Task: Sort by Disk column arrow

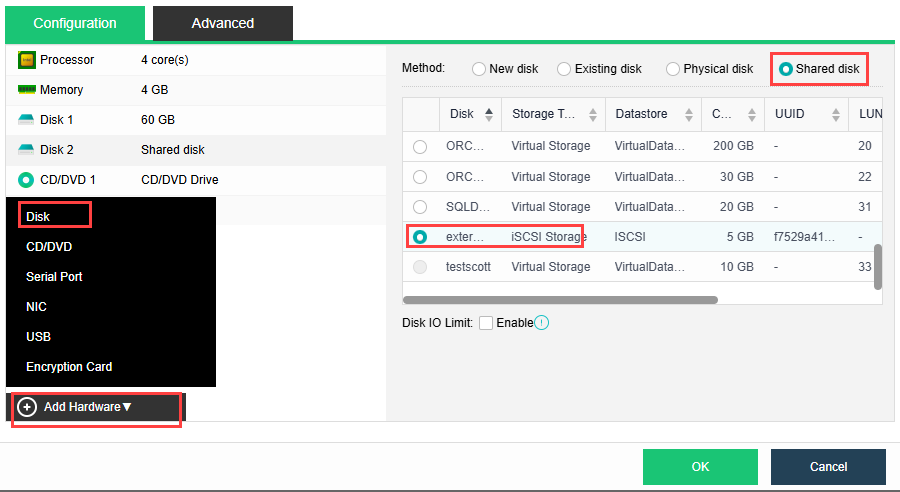Action: [489, 114]
